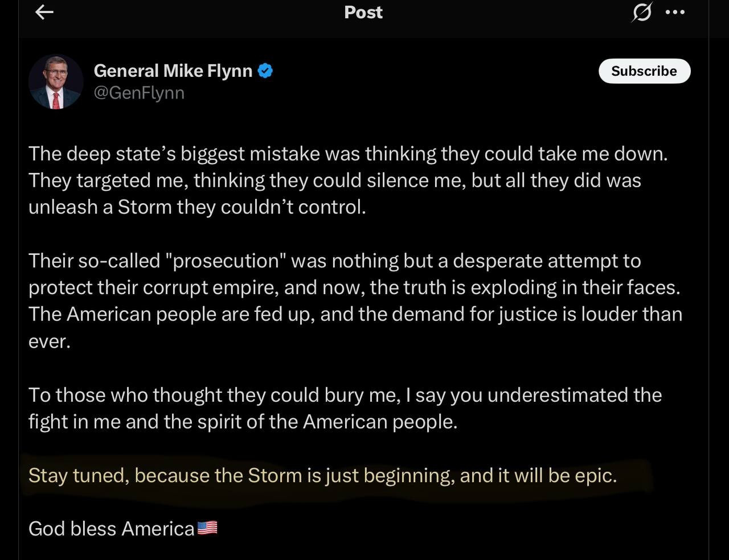This screenshot has height=560, width=729.
Task: Click the "God bless America" text
Action: 112,529
